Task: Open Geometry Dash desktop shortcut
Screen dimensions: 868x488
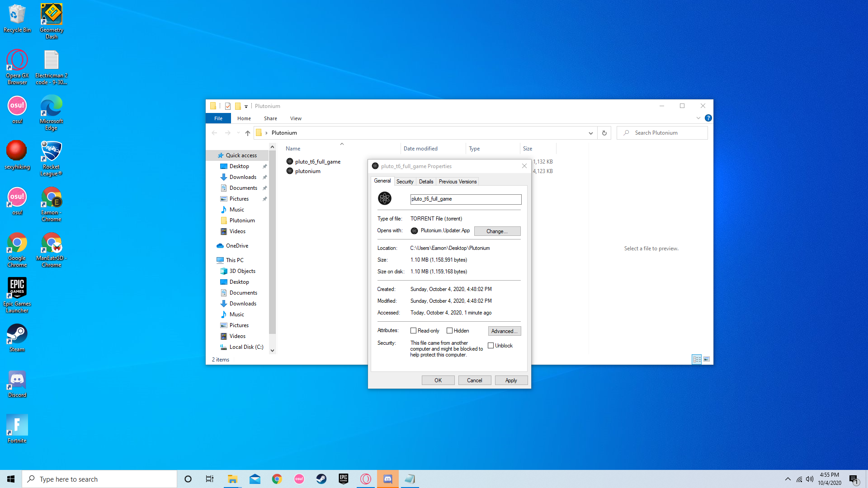Action: click(x=51, y=21)
